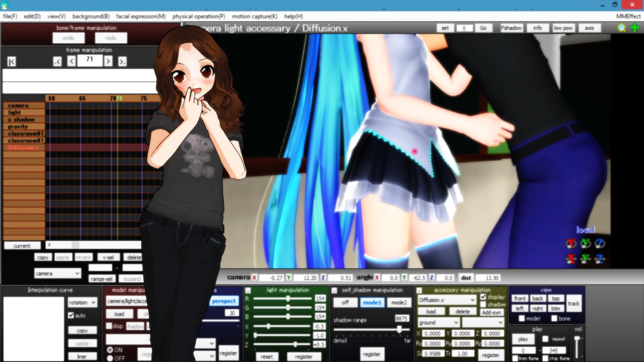Collapse the self_shadow manipulation panel minus icon
This screenshot has width=644, height=362.
point(334,290)
